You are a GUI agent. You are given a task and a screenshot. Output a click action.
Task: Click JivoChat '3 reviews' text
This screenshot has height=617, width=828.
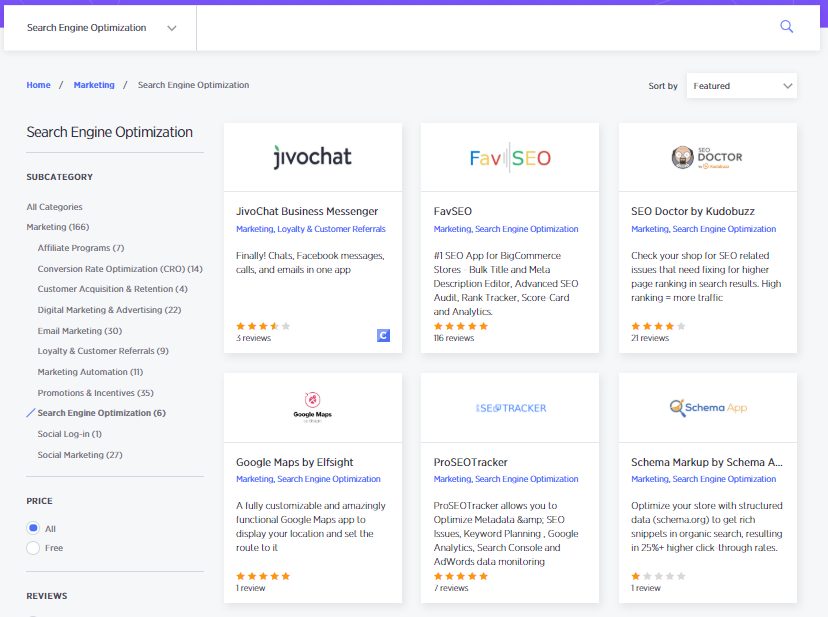pos(253,338)
